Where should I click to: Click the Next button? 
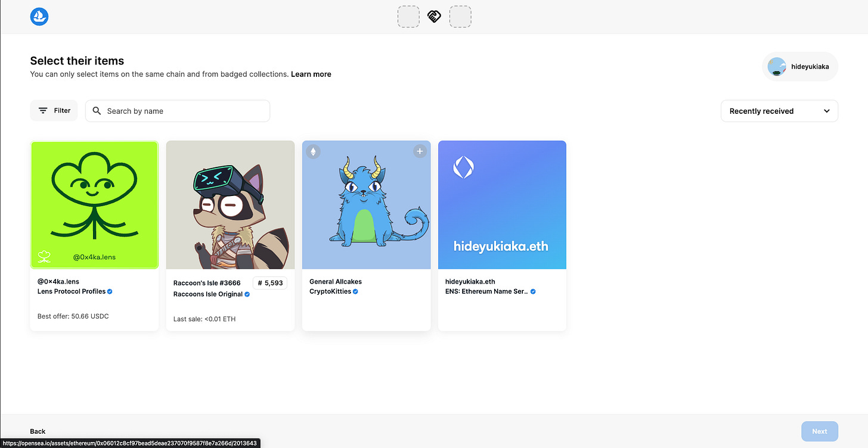820,431
